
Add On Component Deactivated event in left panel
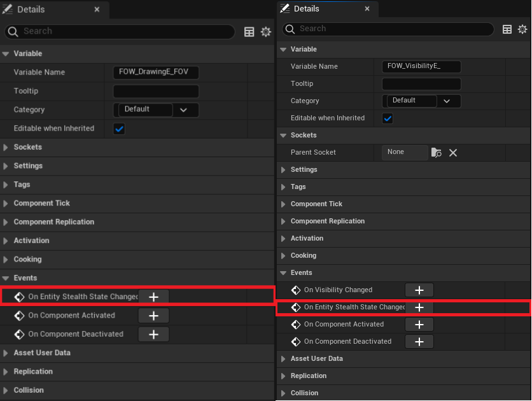(x=154, y=334)
